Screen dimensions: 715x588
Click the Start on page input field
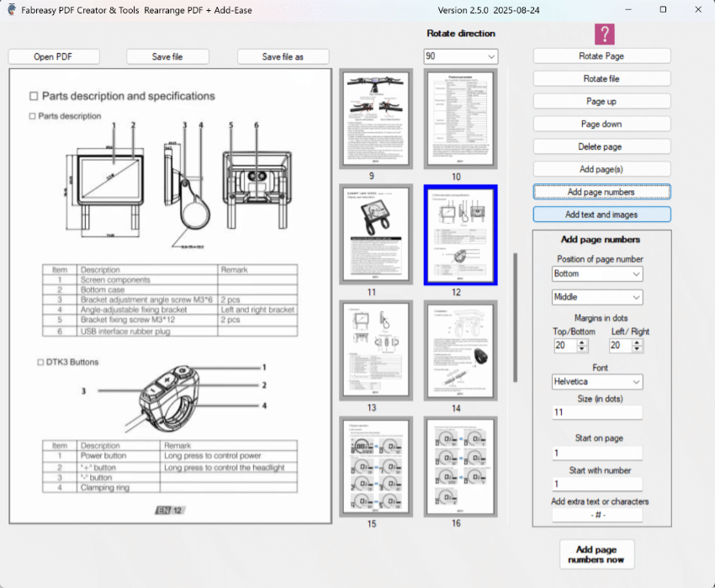pos(597,453)
